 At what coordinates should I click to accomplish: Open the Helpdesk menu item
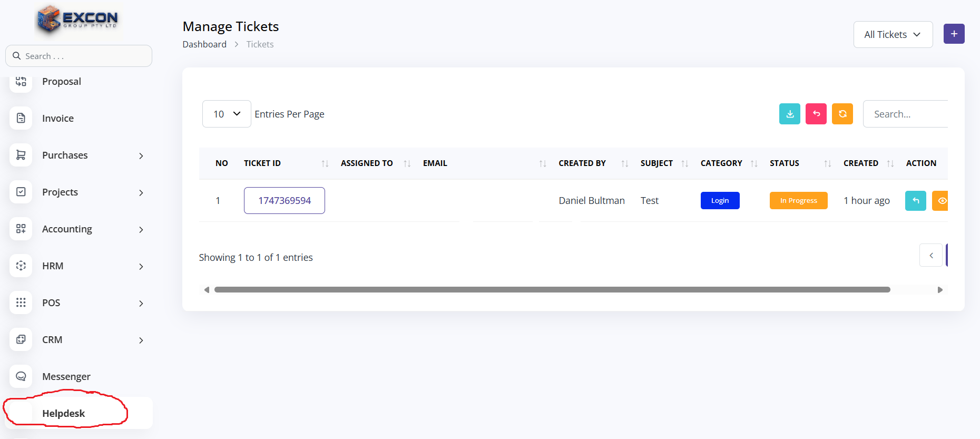[63, 413]
